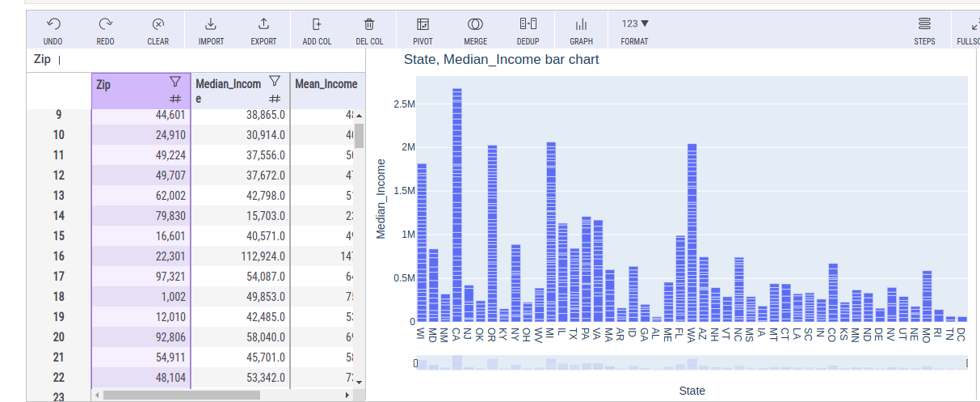Open the Graph tool
980x402 pixels.
click(581, 24)
